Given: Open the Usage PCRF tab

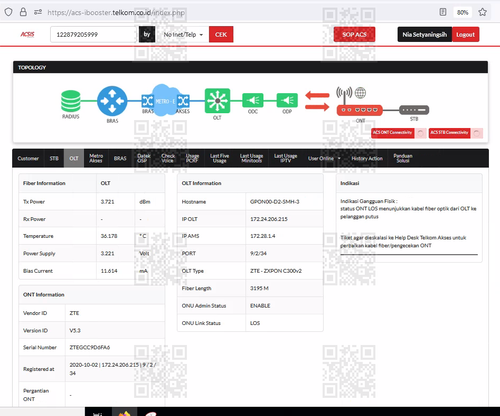Looking at the screenshot, I should point(192,158).
